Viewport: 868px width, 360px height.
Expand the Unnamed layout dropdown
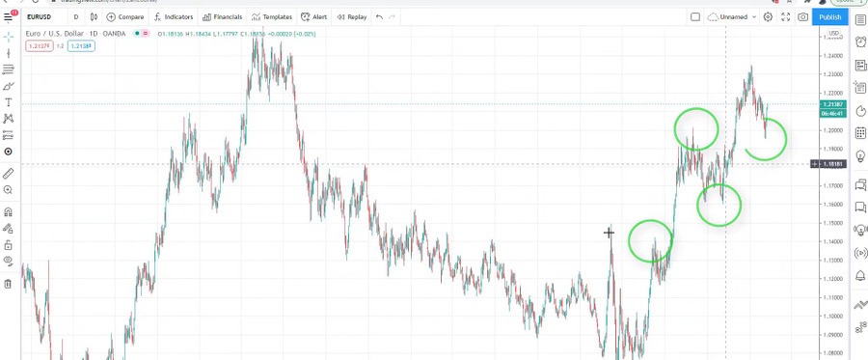pos(732,17)
